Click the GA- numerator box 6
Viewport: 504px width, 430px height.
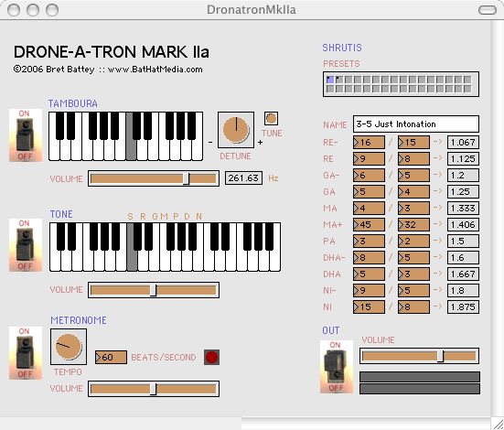[x=369, y=175]
